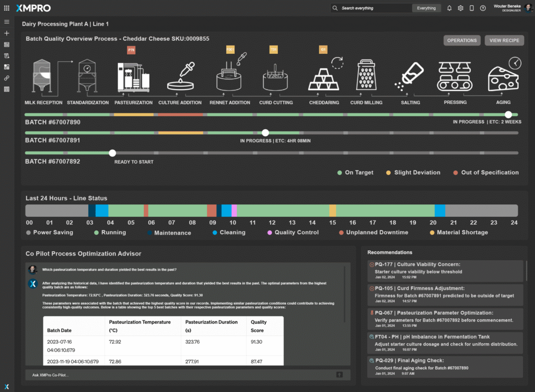Click Batch #67007891 progress slider handle
This screenshot has width=535, height=392.
coord(265,133)
